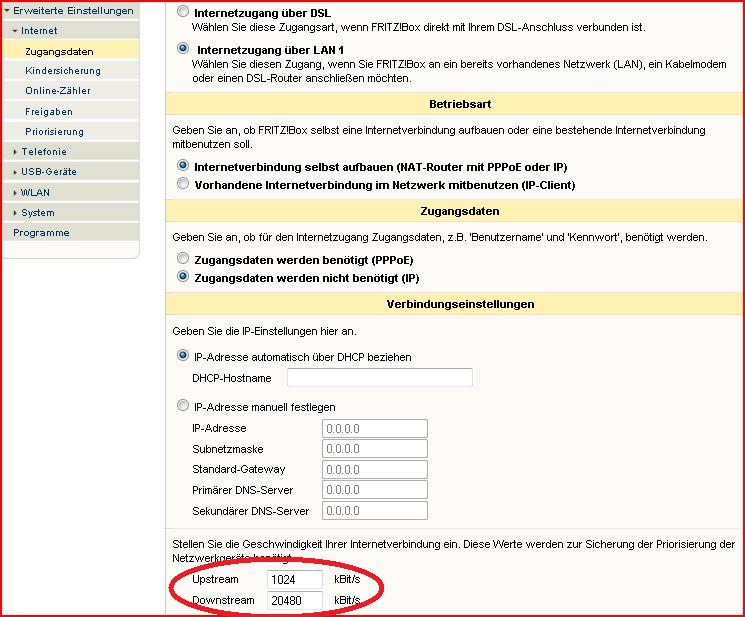Select 'IP-Adresse manuell festlegen' option
The width and height of the screenshot is (745, 617).
point(183,407)
